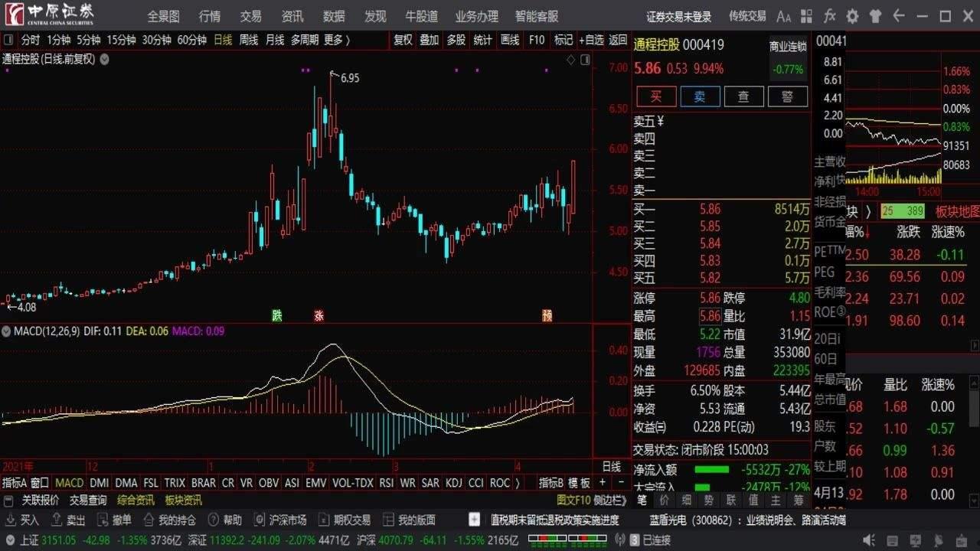Viewport: 980px width, 551px height.
Task: Click the 预 forecast marker on chart
Action: click(547, 315)
